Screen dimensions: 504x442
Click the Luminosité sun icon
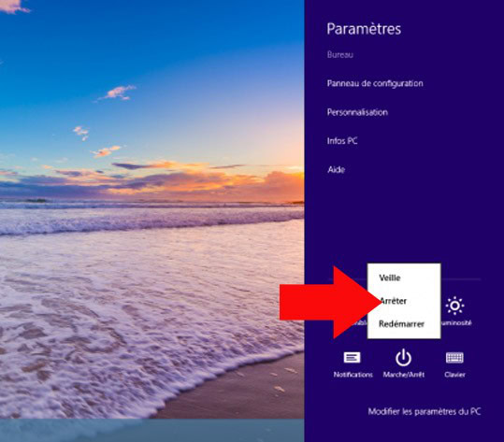point(454,306)
